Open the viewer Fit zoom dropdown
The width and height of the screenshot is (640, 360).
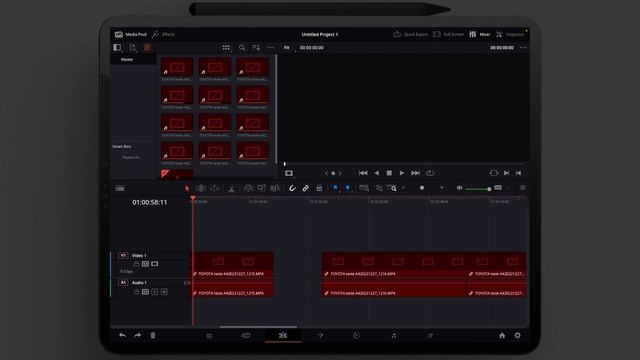click(287, 48)
